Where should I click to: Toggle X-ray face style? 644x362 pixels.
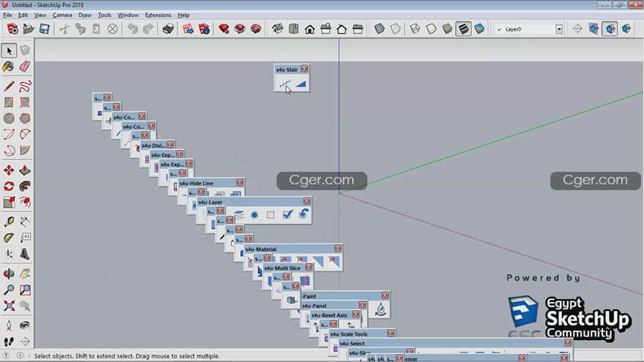coord(380,29)
